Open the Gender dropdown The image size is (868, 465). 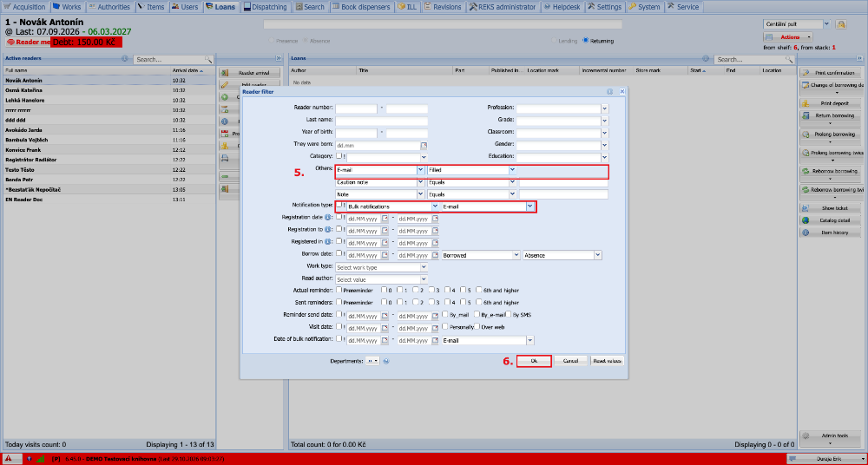[604, 145]
